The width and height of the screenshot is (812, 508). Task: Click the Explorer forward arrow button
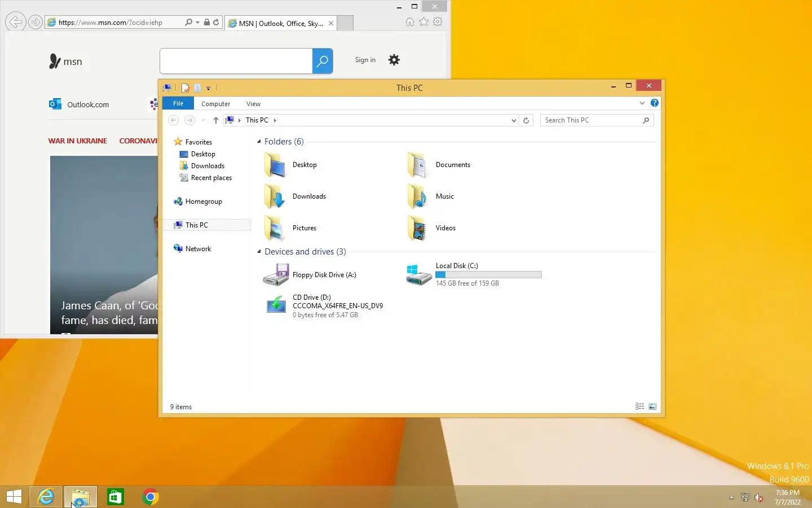pyautogui.click(x=189, y=120)
